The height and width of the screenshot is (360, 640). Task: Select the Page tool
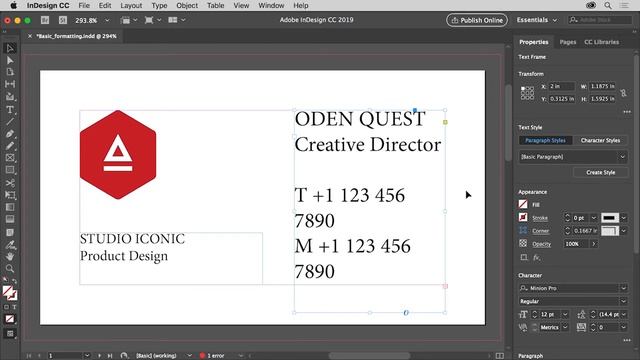click(x=10, y=72)
